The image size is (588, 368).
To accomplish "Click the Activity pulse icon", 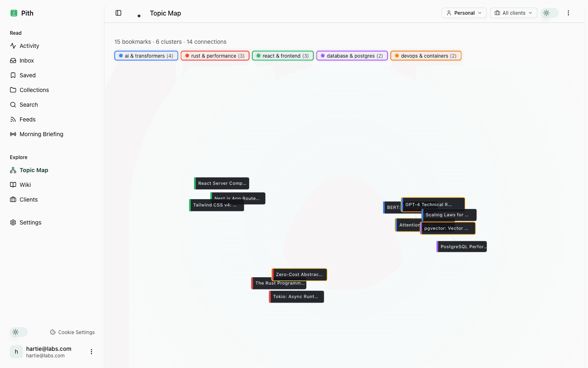I will [x=13, y=46].
